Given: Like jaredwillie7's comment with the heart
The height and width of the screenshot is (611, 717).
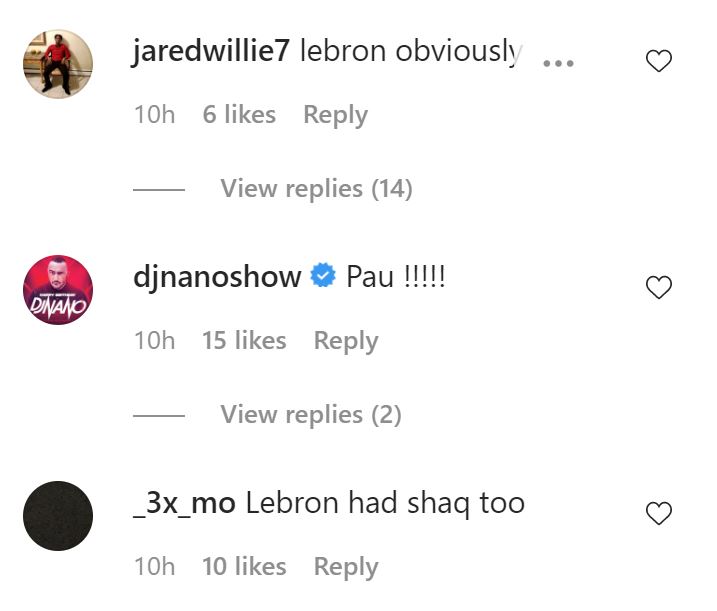Looking at the screenshot, I should (x=658, y=61).
